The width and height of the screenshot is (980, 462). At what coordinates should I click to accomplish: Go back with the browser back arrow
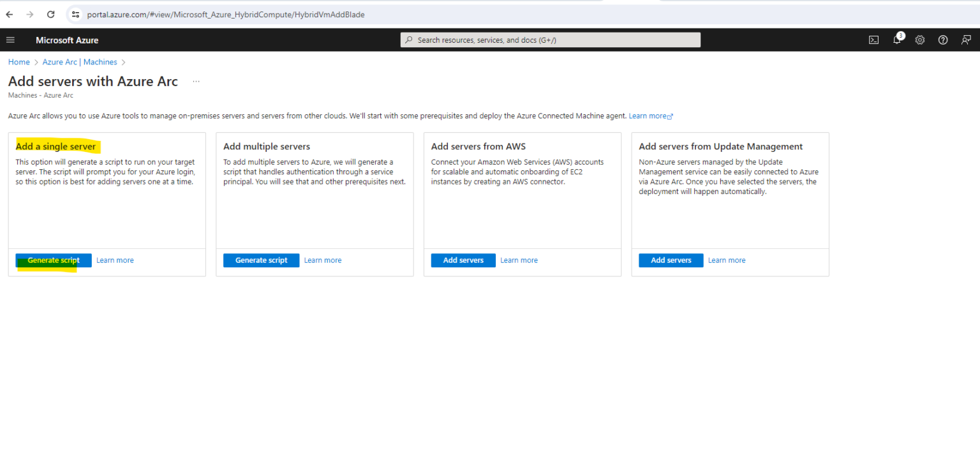(10, 14)
